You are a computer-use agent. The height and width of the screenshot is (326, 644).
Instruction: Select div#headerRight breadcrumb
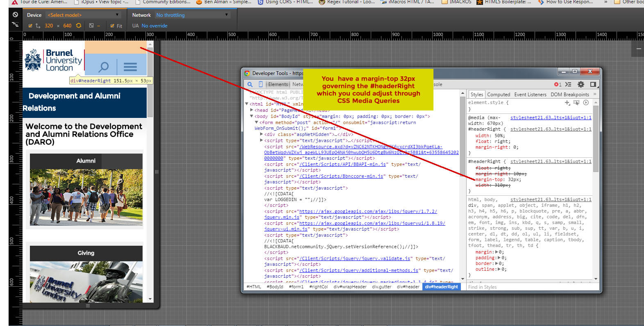click(441, 287)
